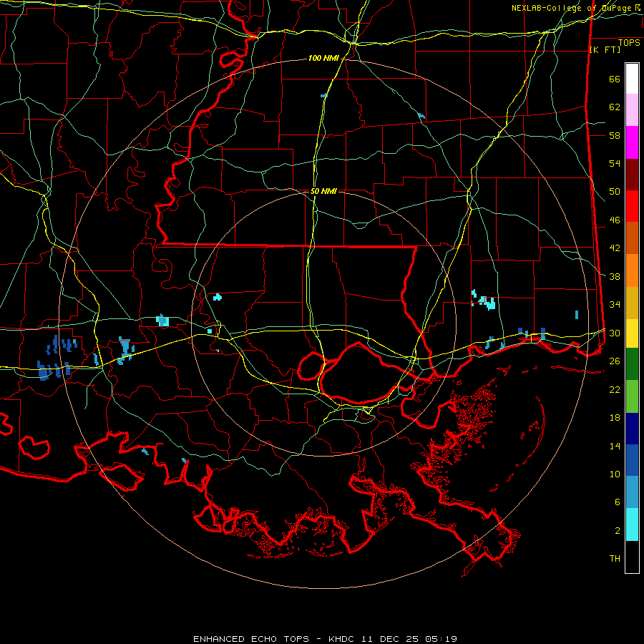
Task: Click the cyan legend swatch
Action: pyautogui.click(x=632, y=525)
